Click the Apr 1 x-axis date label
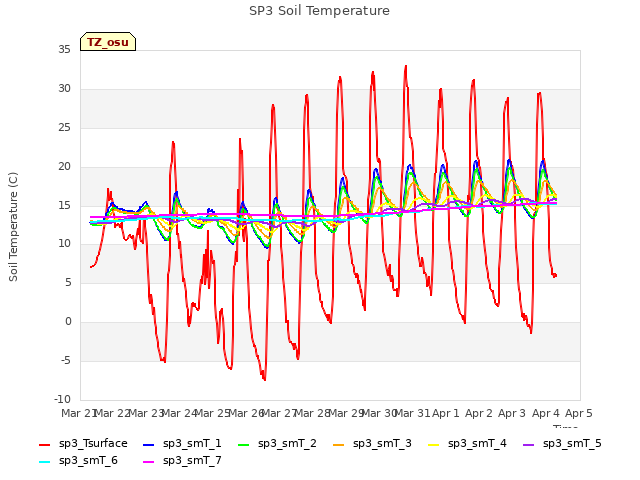This screenshot has height=480, width=640. [x=446, y=413]
